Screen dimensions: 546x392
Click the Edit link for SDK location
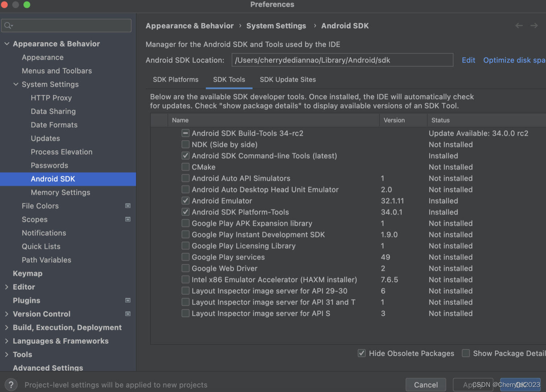(x=468, y=60)
